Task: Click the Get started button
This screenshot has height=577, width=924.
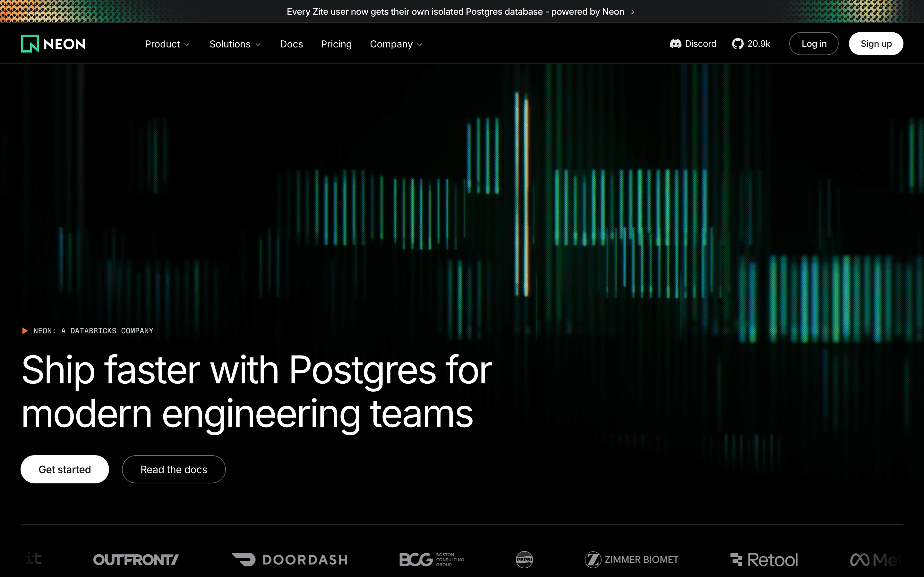Action: click(x=64, y=469)
